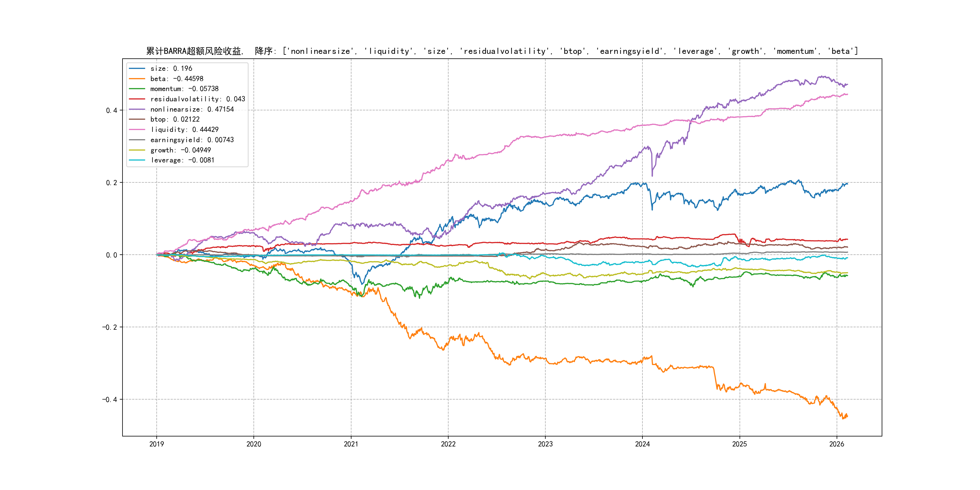The height and width of the screenshot is (490, 980).
Task: Click the 0.0 y-axis tick label
Action: (x=112, y=255)
